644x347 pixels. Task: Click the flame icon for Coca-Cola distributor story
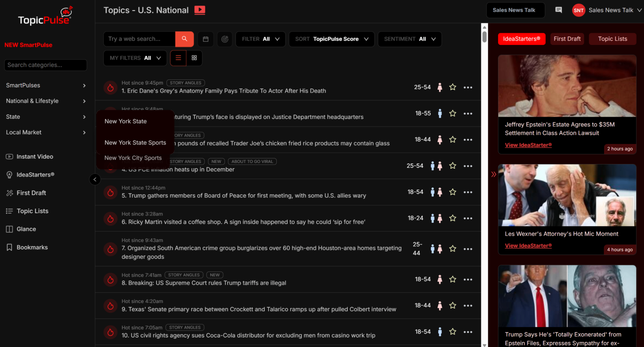coord(110,332)
